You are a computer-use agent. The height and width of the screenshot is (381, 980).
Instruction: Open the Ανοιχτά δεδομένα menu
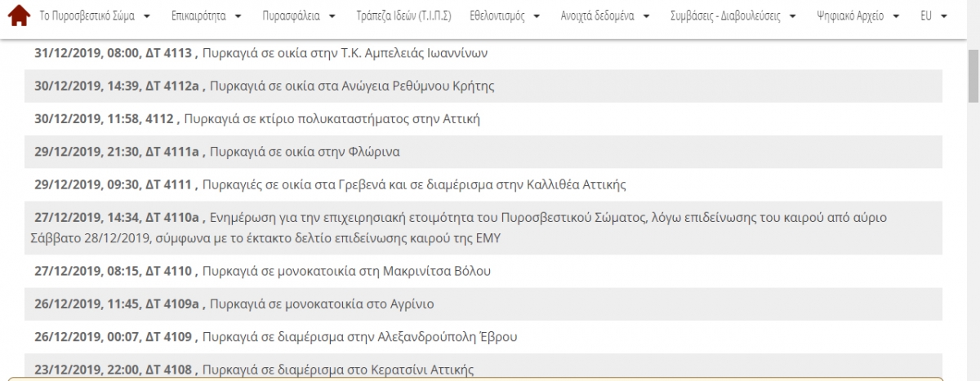(x=605, y=16)
